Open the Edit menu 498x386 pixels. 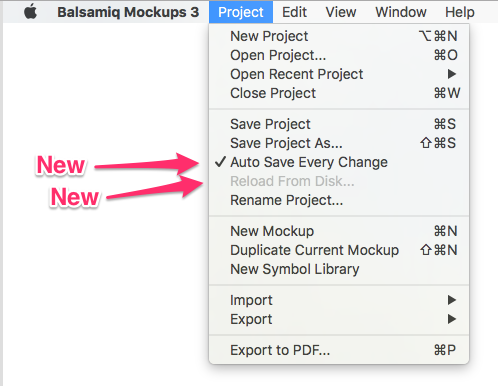click(294, 12)
